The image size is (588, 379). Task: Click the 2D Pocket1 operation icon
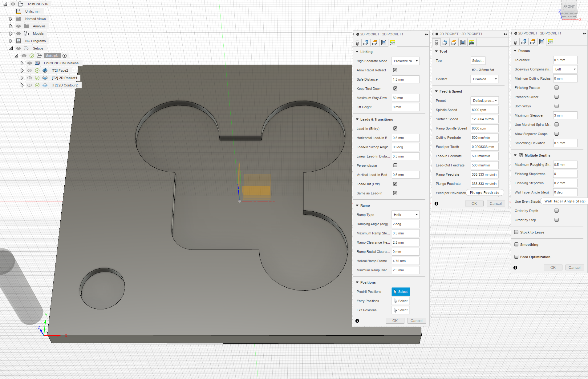click(45, 78)
